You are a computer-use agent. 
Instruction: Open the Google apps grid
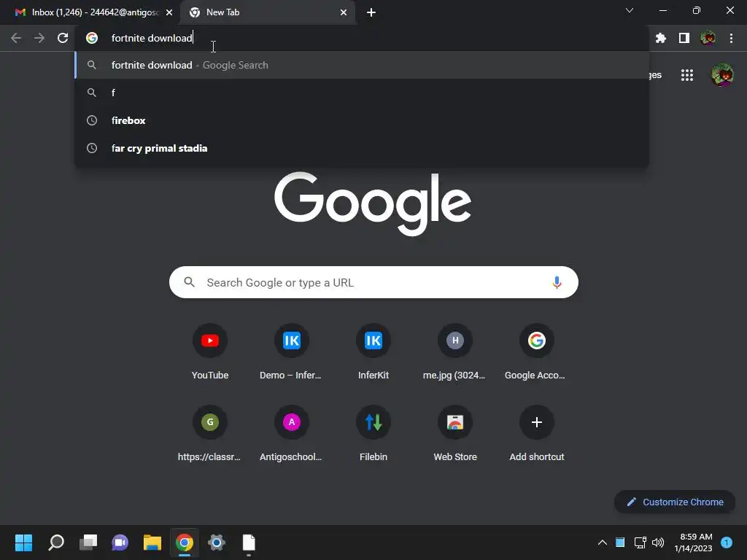point(687,75)
